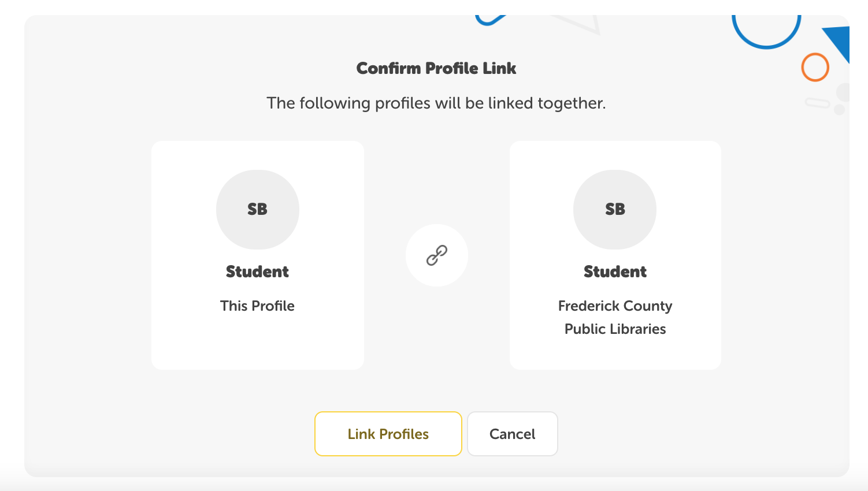Click the chain link icon

click(437, 255)
